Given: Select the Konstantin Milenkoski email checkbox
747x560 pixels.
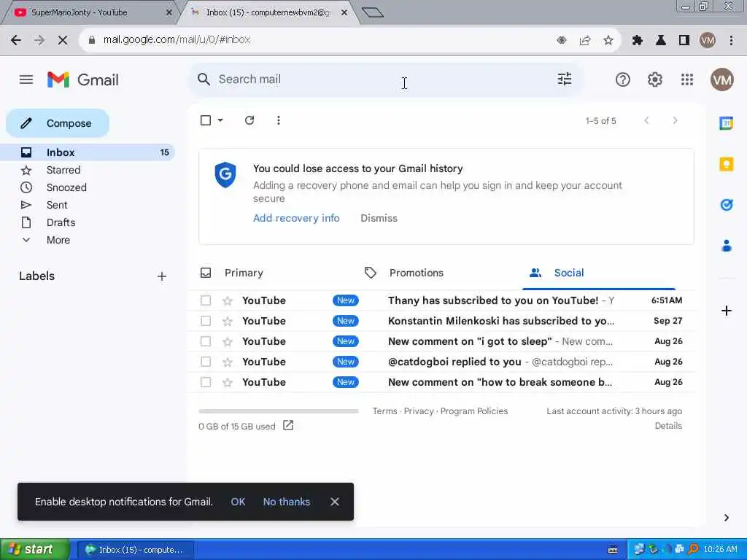Looking at the screenshot, I should 206,321.
